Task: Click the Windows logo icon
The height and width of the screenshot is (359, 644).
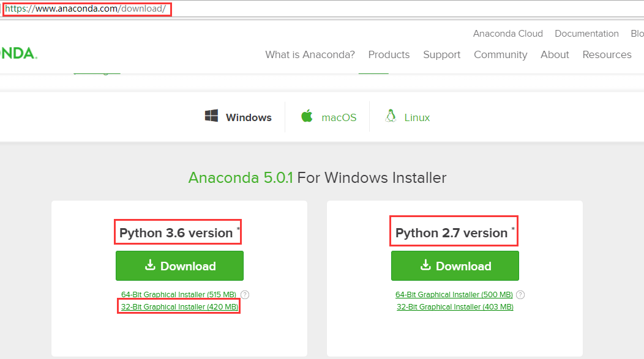Action: pos(211,116)
